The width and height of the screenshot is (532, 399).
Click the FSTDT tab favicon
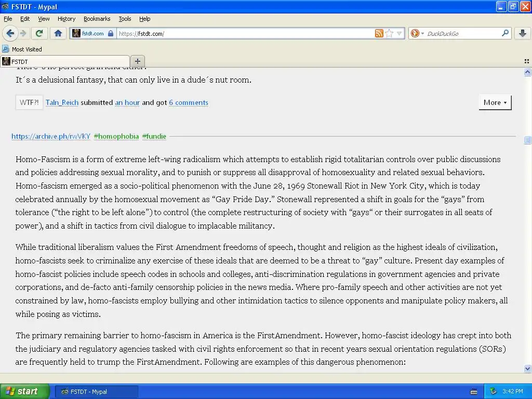click(x=6, y=61)
